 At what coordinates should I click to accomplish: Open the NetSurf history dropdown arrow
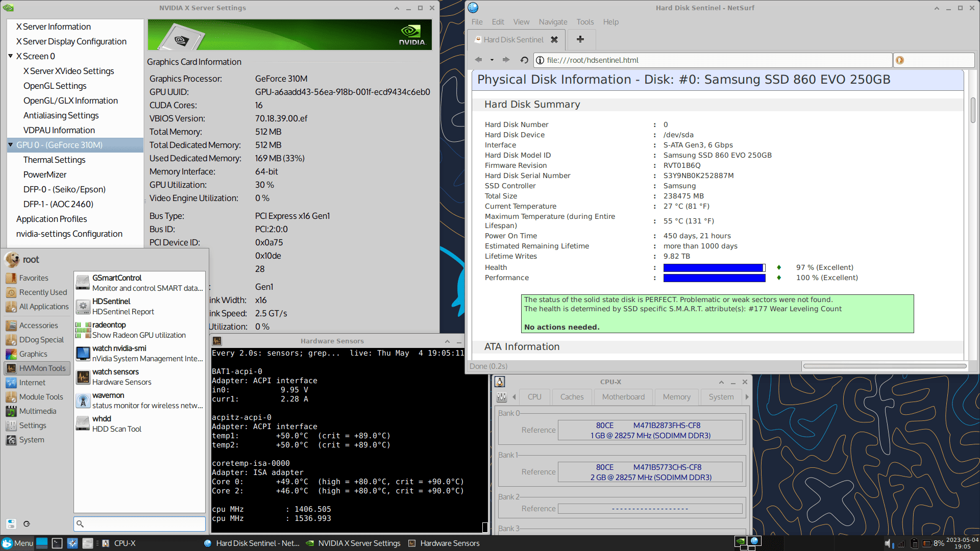point(492,60)
